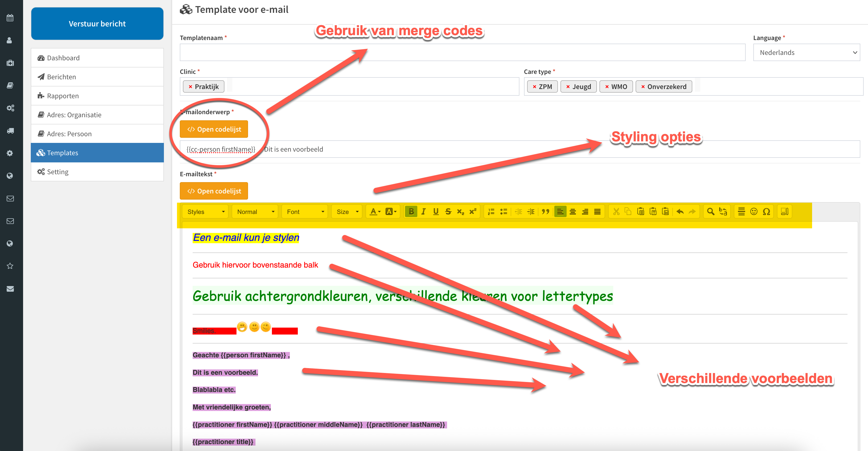
Task: Toggle bold formatting in the editor toolbar
Action: pyautogui.click(x=411, y=212)
